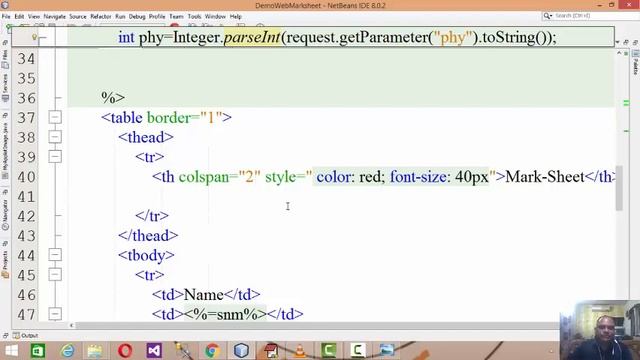Image resolution: width=640 pixels, height=360 pixels.
Task: Open the Windows Store taskbar icon
Action: (38, 351)
